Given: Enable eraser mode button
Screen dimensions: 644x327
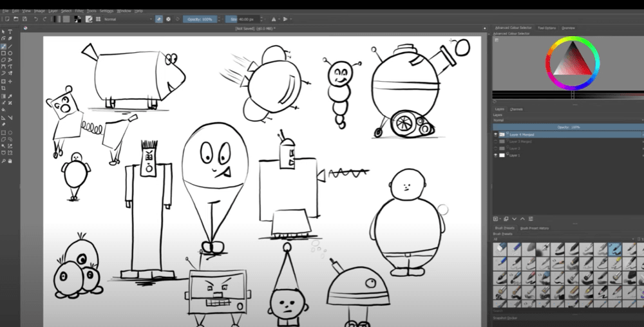Looking at the screenshot, I should click(x=158, y=19).
